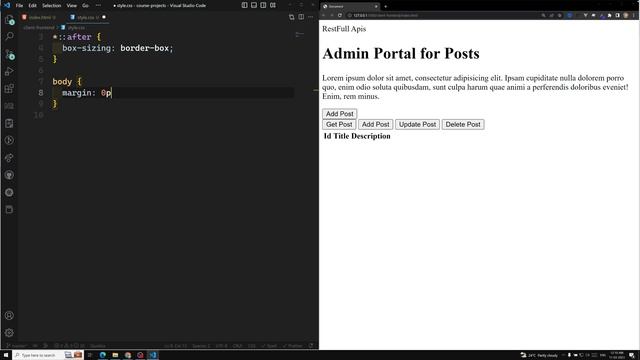Image resolution: width=640 pixels, height=360 pixels.
Task: Open the Edit menu
Action: pos(33,5)
